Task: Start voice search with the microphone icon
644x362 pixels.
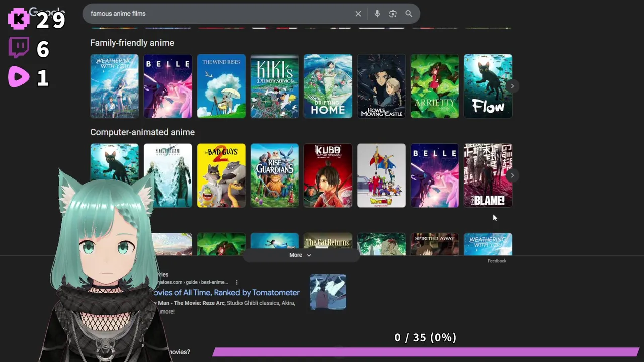Action: (377, 14)
